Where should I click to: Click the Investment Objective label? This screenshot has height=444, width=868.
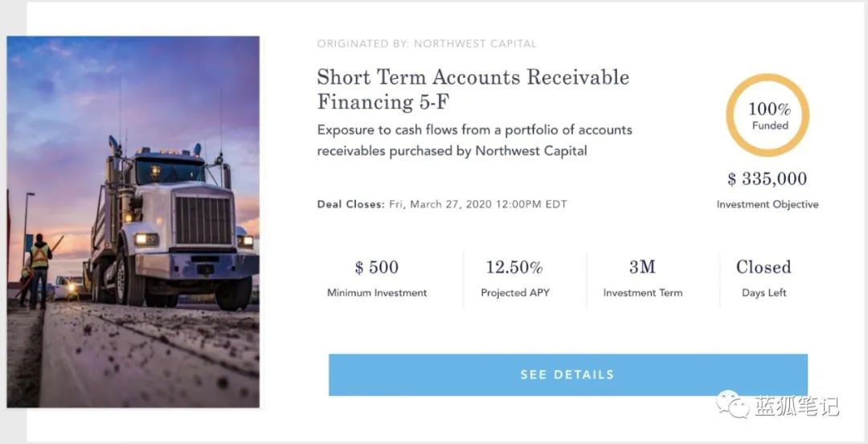pos(767,204)
